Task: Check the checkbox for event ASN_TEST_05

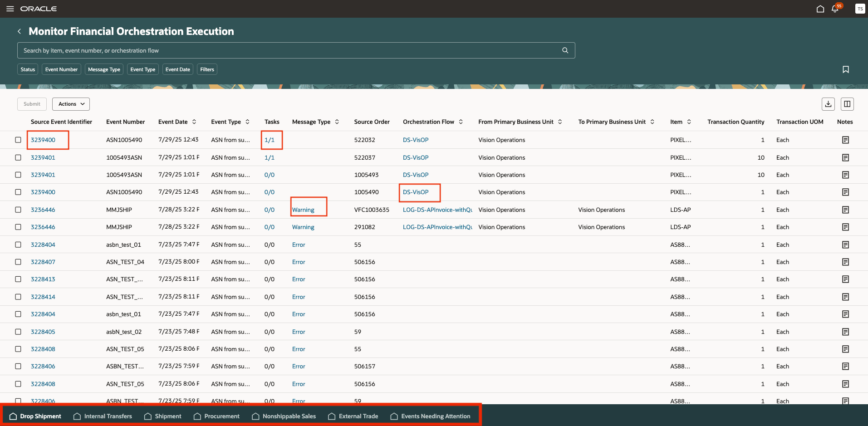Action: (18, 349)
